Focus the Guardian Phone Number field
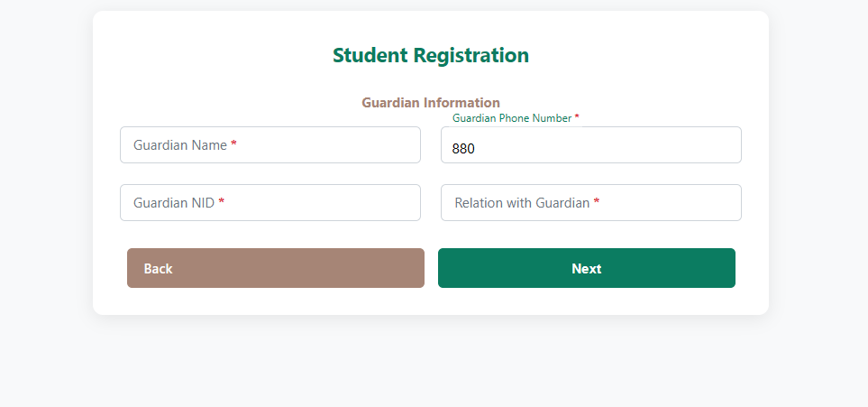Image resolution: width=868 pixels, height=407 pixels. (x=590, y=145)
